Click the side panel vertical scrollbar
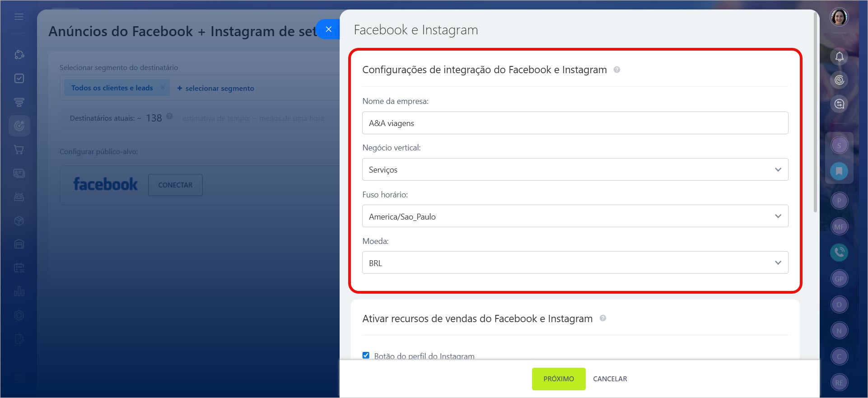868x398 pixels. pyautogui.click(x=815, y=113)
